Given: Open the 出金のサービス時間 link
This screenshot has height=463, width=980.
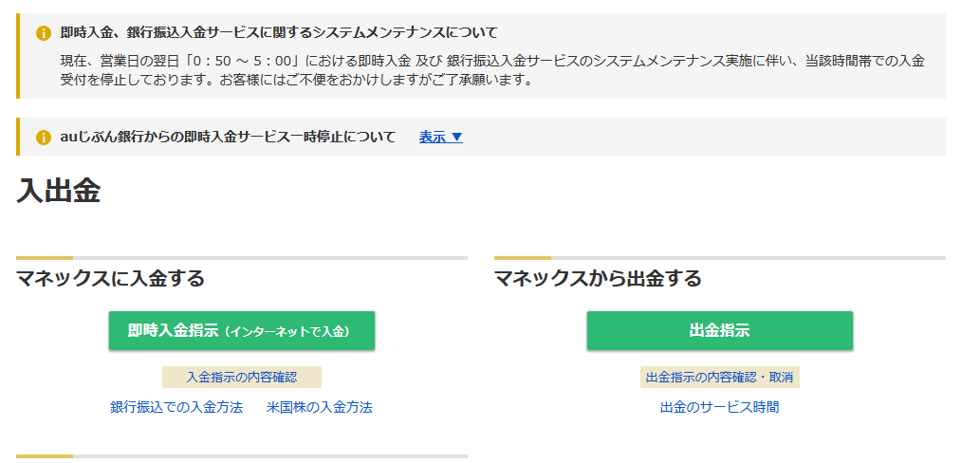Looking at the screenshot, I should [719, 407].
